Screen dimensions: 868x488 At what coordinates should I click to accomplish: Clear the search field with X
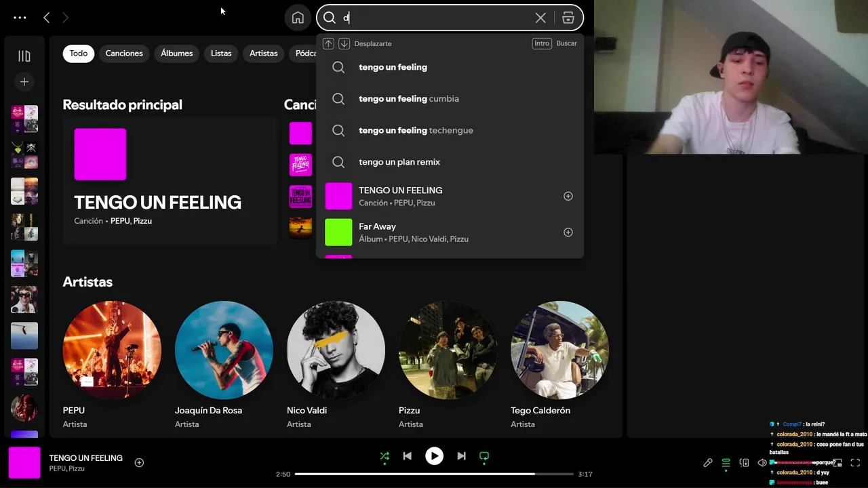(540, 18)
